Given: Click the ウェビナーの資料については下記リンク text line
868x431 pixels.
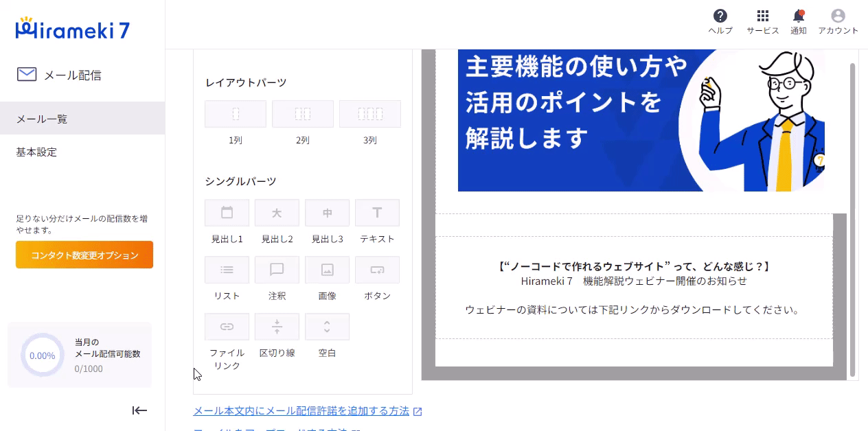Looking at the screenshot, I should [x=634, y=310].
